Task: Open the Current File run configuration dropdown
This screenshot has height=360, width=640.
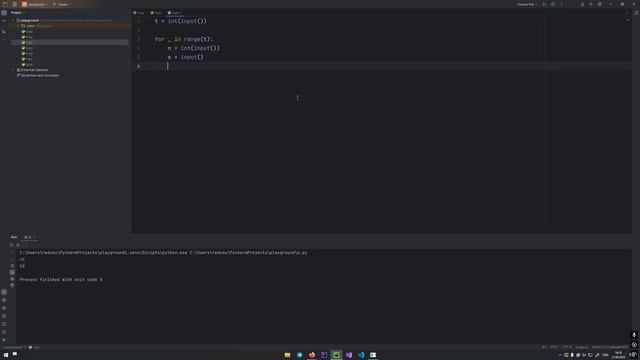Action: pos(527,4)
